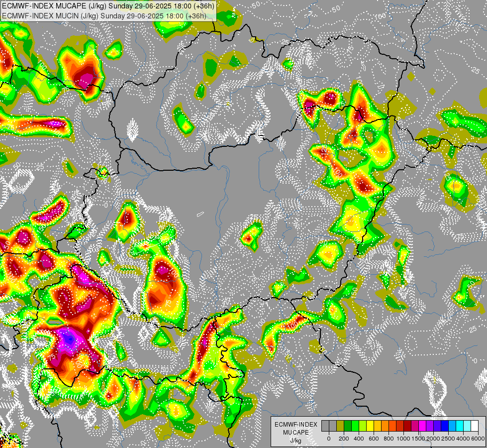Click the legend label 6000
This screenshot has height=448, width=487.
[x=478, y=439]
